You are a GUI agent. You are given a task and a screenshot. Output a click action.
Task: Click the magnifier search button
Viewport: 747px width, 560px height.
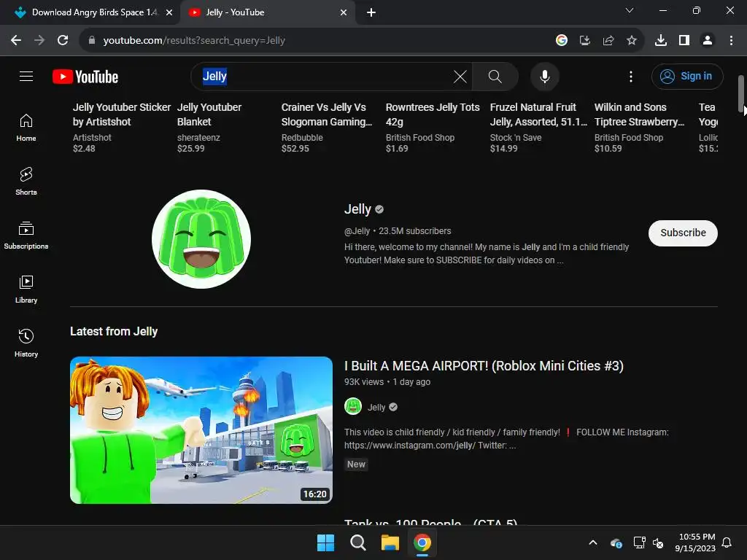[495, 76]
